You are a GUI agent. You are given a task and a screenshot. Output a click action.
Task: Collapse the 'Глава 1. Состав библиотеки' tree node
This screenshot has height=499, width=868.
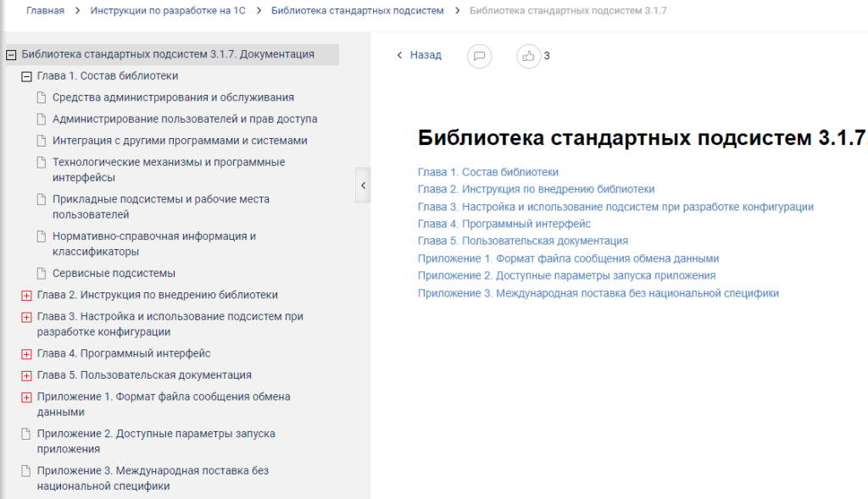(26, 76)
